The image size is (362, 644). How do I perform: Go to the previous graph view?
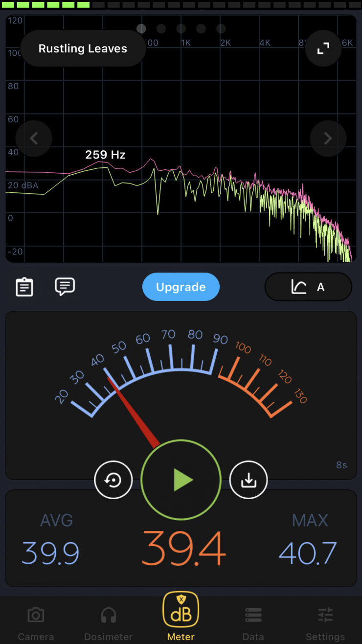point(34,138)
